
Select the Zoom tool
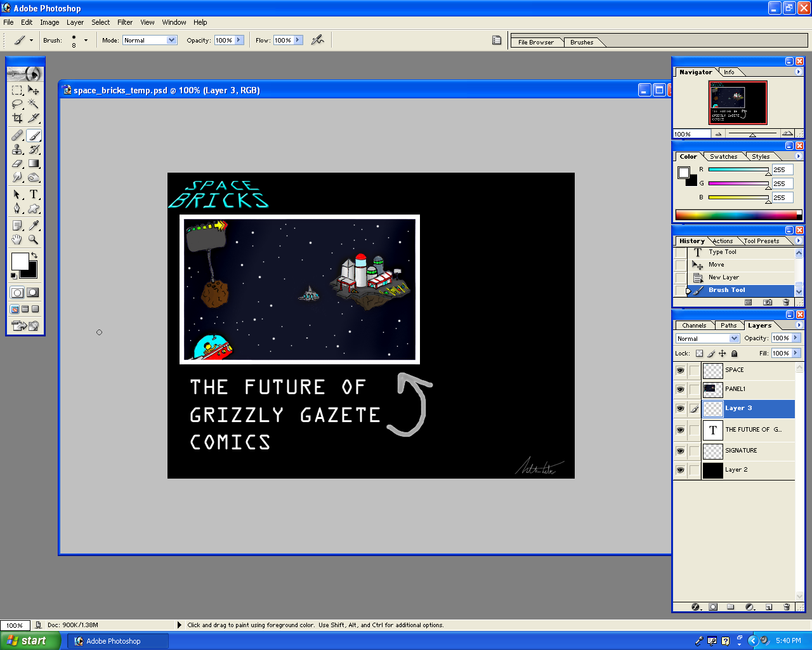pos(34,238)
